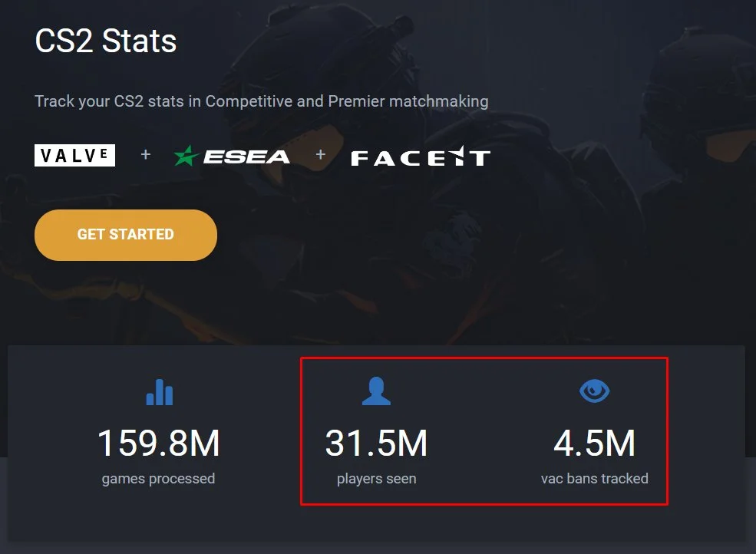Viewport: 756px width, 554px height.
Task: Click the 'games processed' label
Action: click(x=158, y=479)
